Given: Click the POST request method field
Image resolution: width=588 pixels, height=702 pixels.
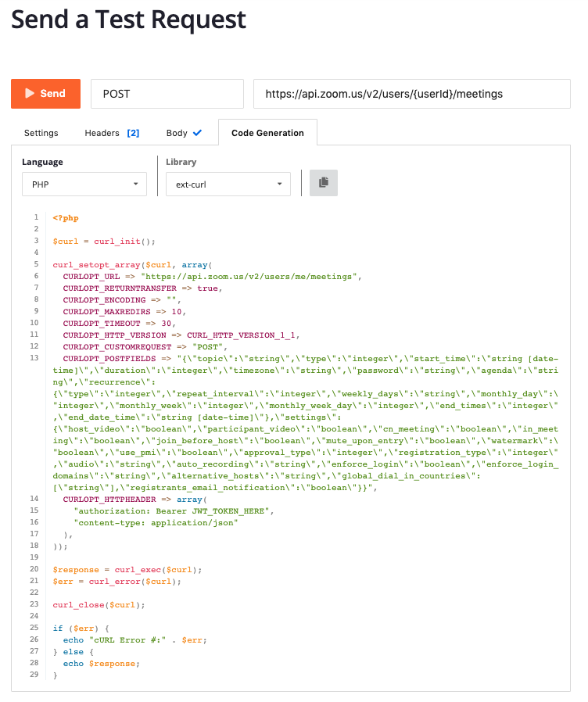Looking at the screenshot, I should (167, 94).
